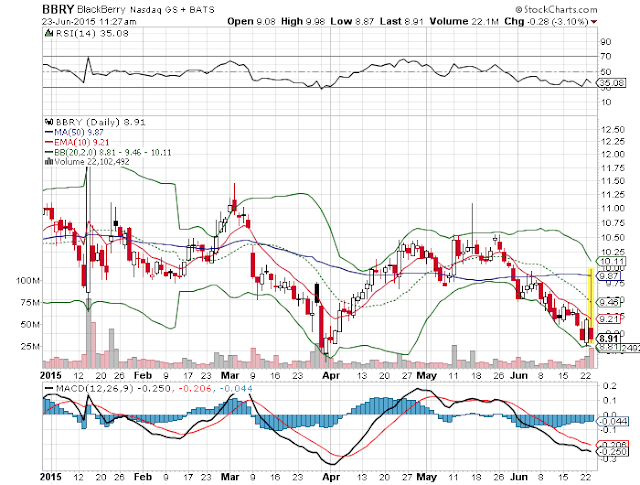The image size is (640, 485).
Task: Click the tallest volume bar in mid-January
Action: click(x=89, y=333)
